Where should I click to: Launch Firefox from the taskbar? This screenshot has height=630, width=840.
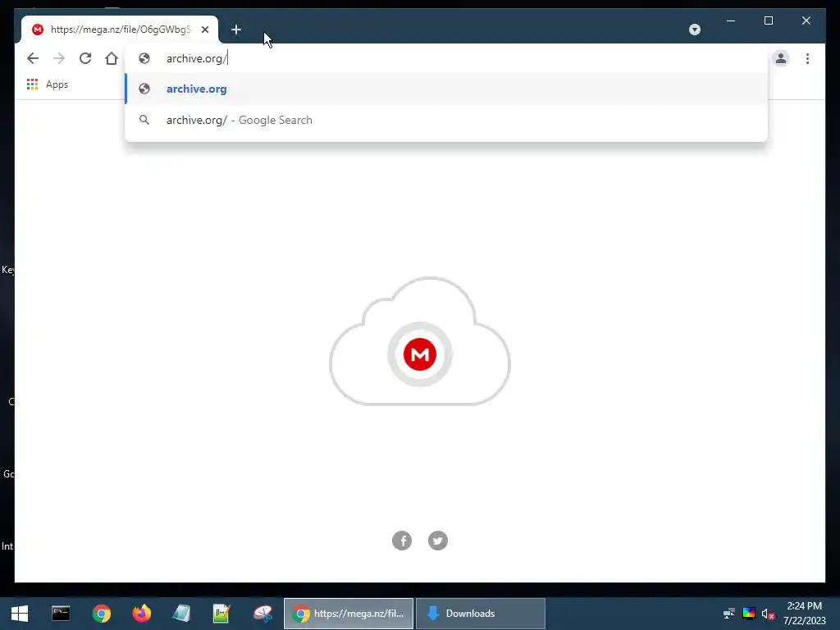142,614
